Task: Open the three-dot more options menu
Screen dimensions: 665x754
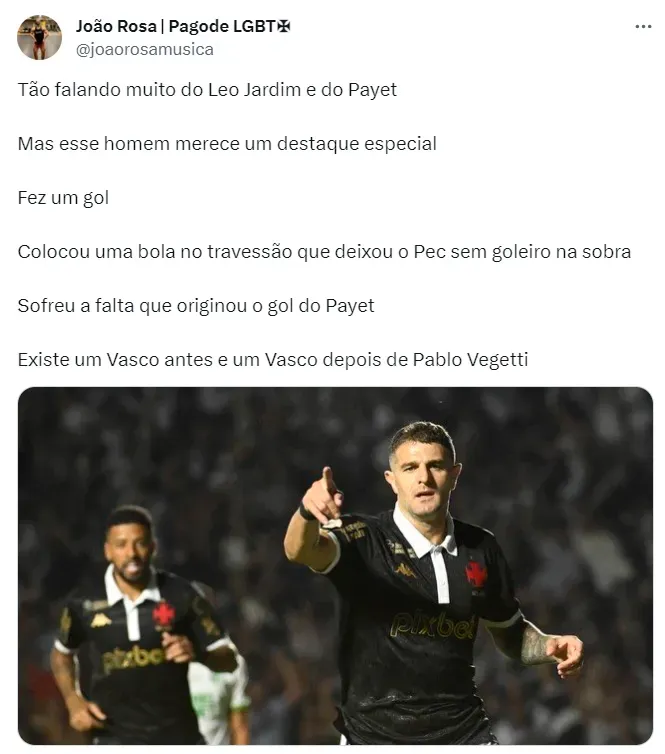Action: tap(643, 26)
